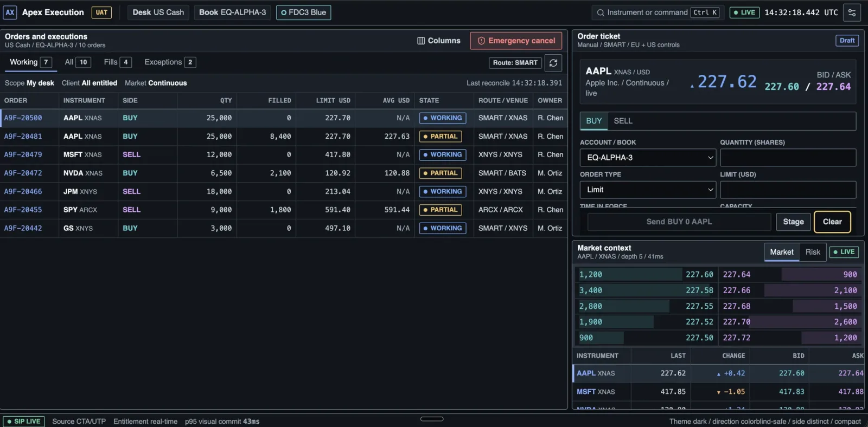Click the search magnifier icon in command bar

coord(601,12)
